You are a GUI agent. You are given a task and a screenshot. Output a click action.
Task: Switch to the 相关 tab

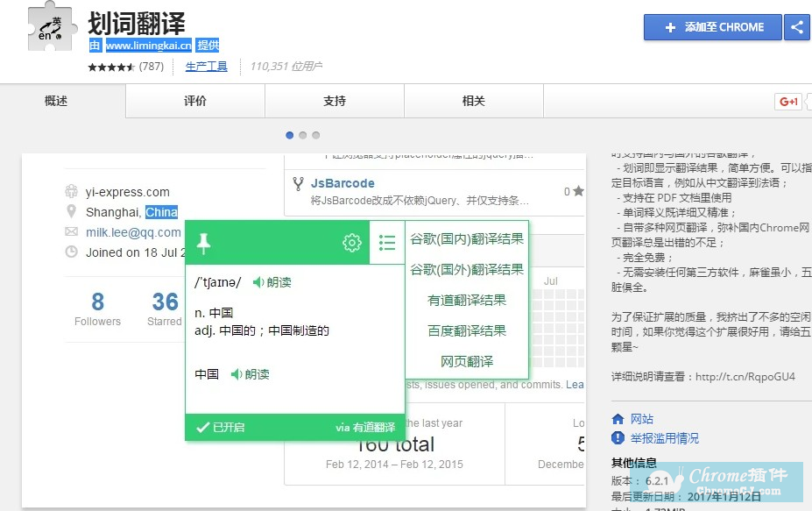[473, 101]
